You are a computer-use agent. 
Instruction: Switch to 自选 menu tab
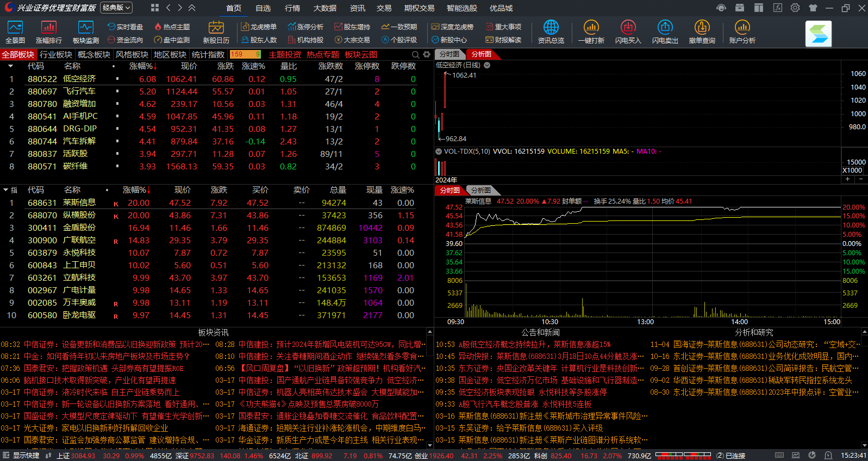pyautogui.click(x=263, y=8)
